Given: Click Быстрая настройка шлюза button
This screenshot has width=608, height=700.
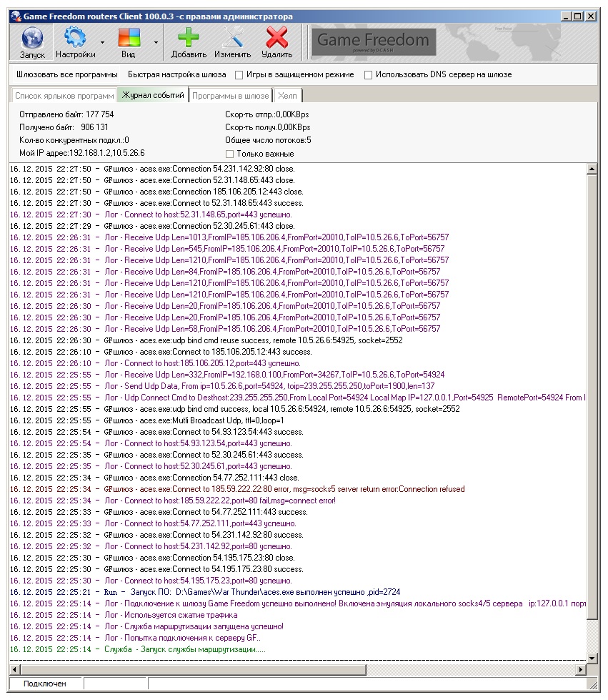Looking at the screenshot, I should tap(177, 74).
